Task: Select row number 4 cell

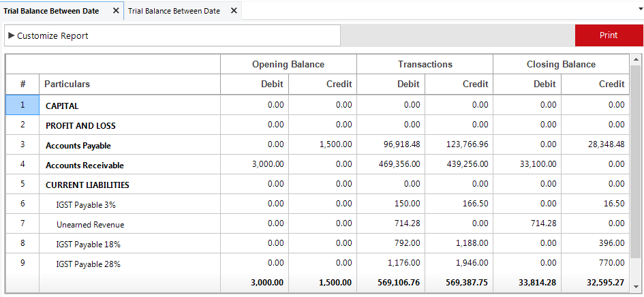Action: tap(22, 164)
